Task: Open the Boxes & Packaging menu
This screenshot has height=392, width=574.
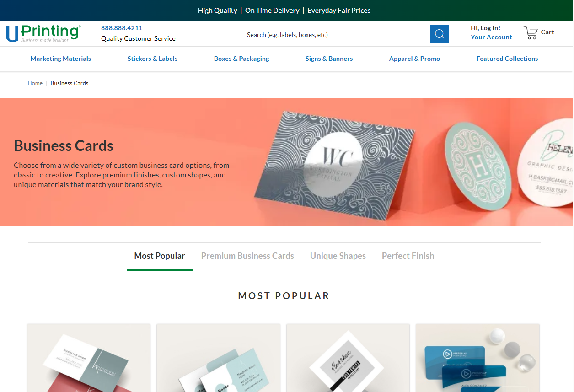Action: click(x=241, y=59)
